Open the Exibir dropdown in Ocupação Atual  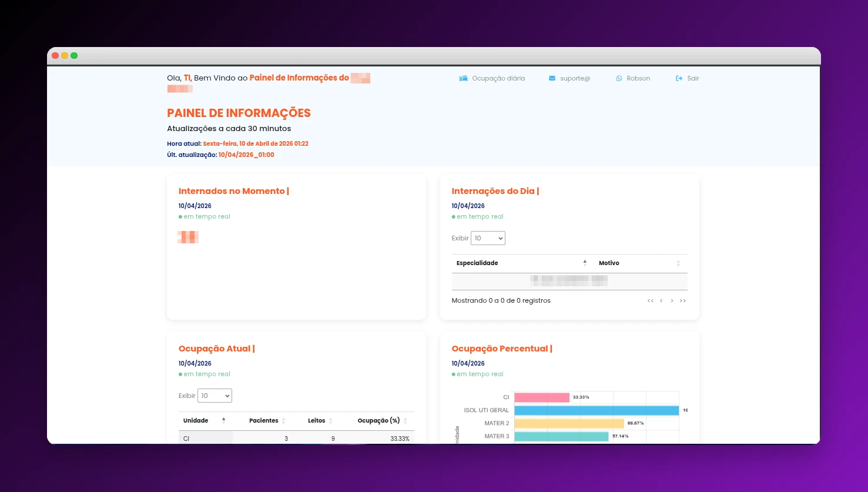[215, 396]
